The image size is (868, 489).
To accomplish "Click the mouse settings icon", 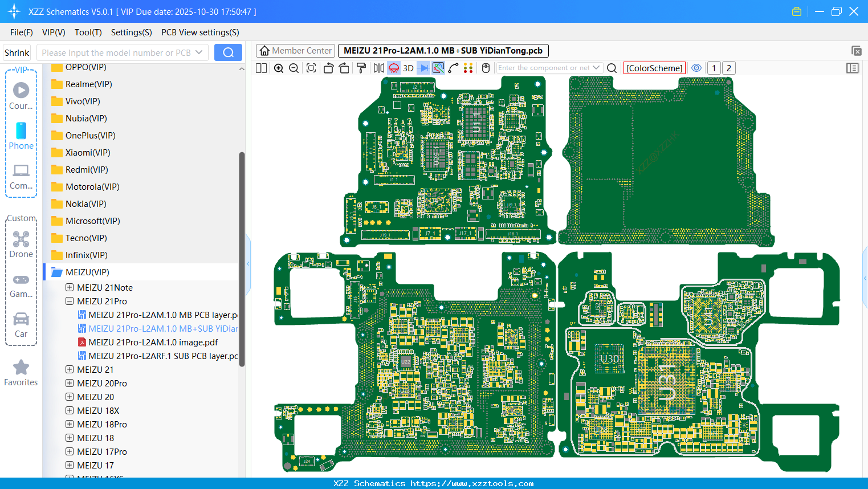I will coord(486,68).
